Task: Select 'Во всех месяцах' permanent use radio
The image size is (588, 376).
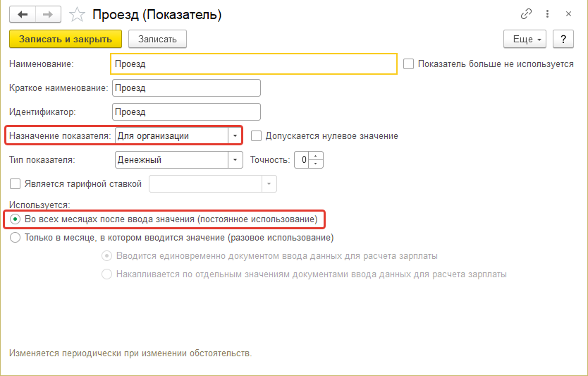Action: [16, 219]
